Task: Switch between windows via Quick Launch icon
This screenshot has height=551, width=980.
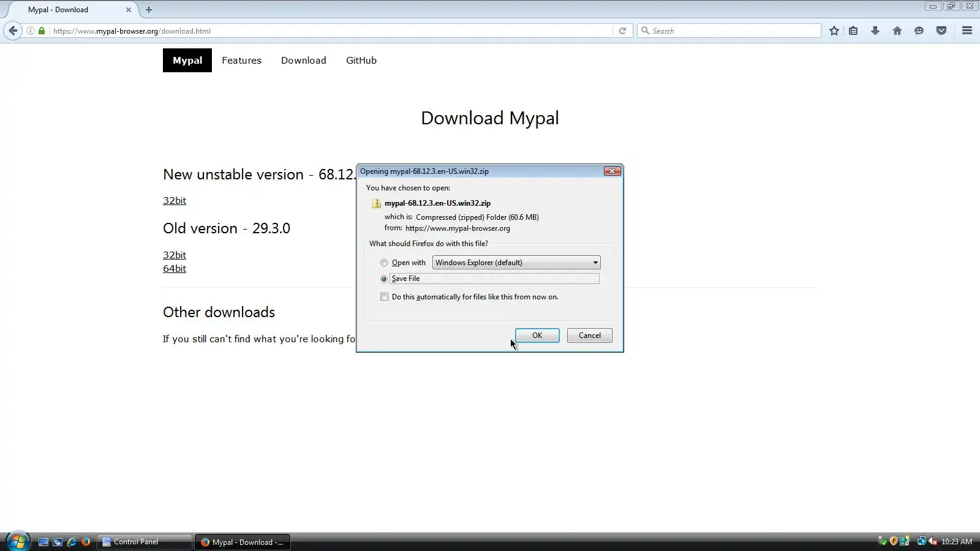Action: (58, 542)
